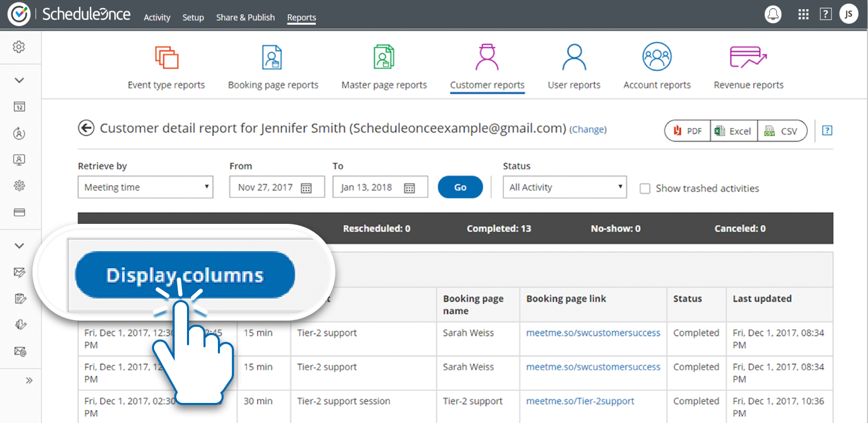Open the notifications bell icon
Image resolution: width=868 pixels, height=423 pixels.
pos(773,14)
